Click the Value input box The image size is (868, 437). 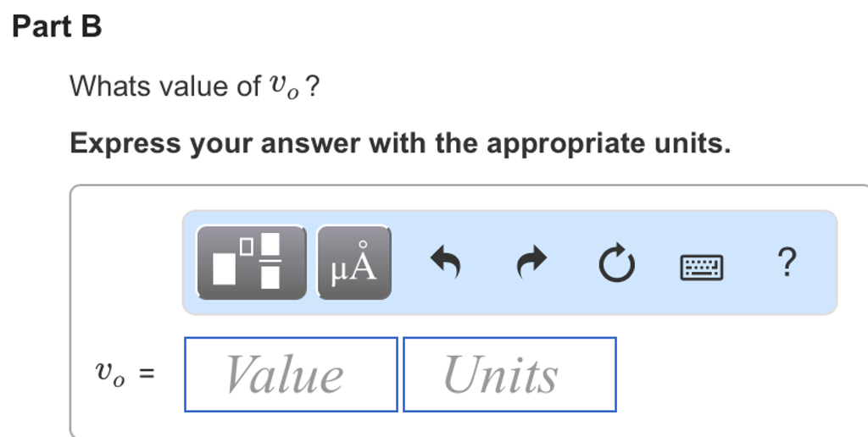pos(291,374)
